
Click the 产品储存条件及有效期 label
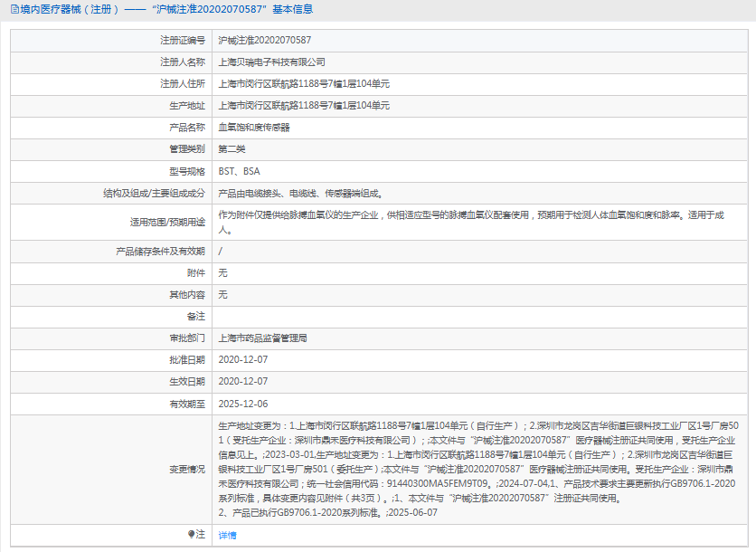pos(161,252)
